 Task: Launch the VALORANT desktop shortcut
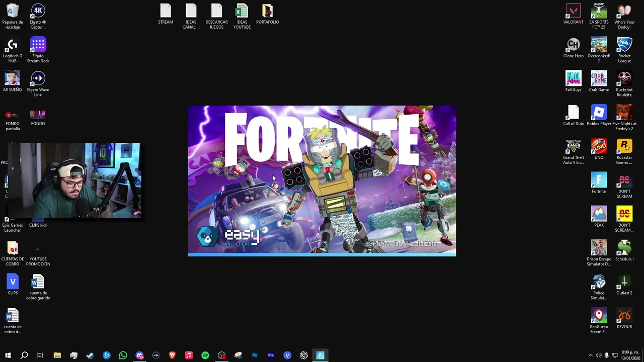[573, 14]
